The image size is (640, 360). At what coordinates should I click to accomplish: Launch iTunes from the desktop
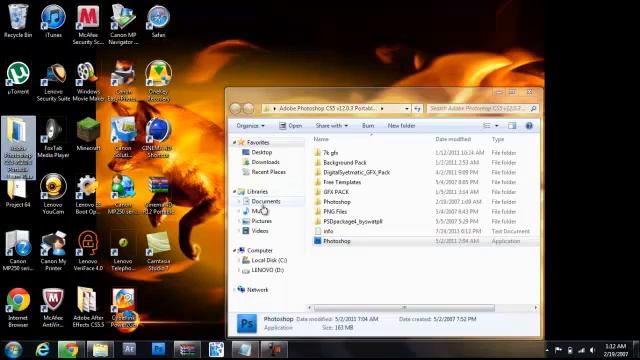pyautogui.click(x=53, y=21)
